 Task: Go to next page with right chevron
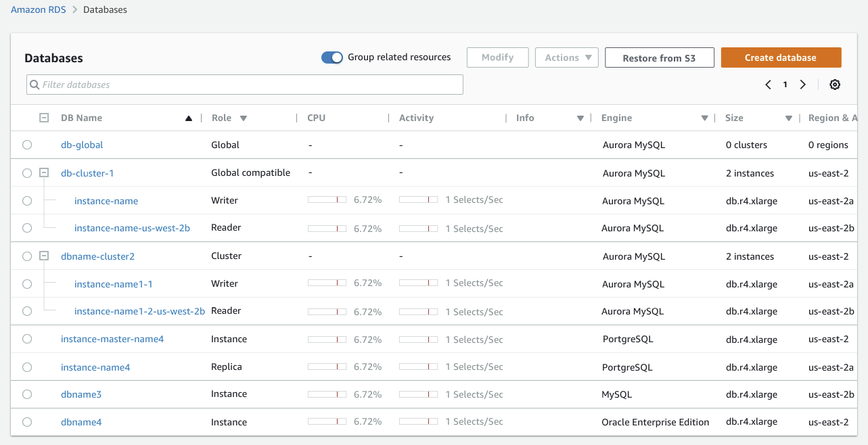[x=803, y=84]
